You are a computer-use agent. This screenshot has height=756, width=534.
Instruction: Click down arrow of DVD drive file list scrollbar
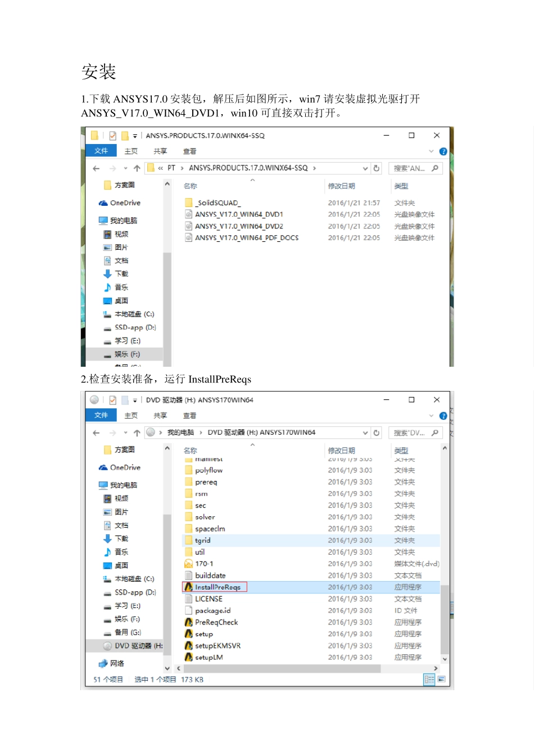445,659
